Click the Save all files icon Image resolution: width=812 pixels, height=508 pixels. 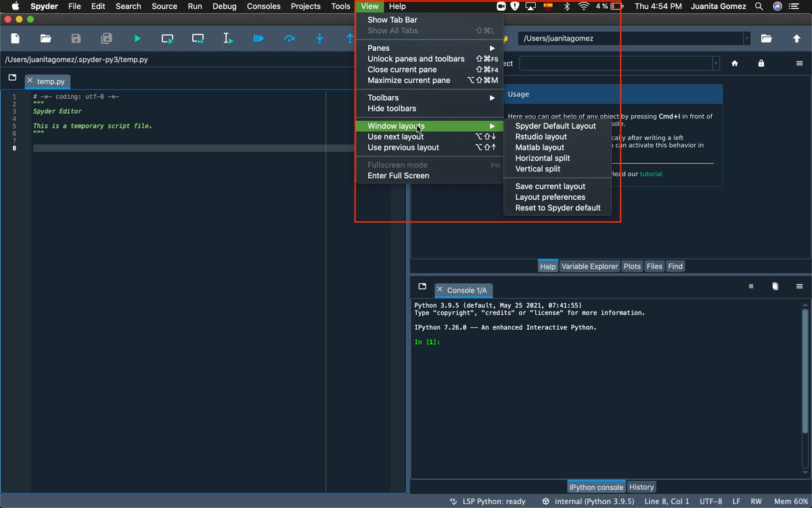(106, 39)
